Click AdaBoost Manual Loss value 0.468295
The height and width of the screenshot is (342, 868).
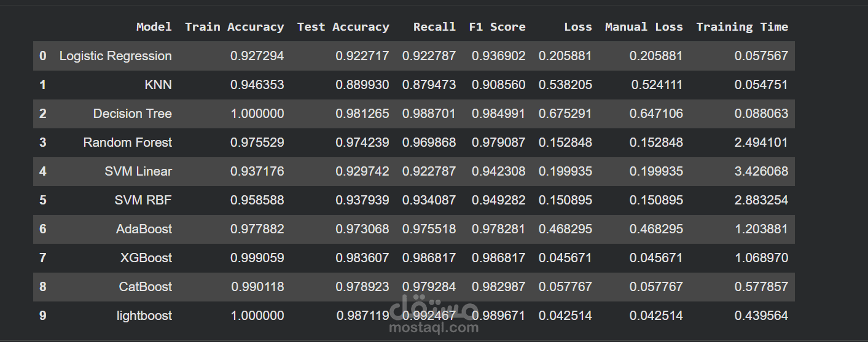click(x=657, y=229)
